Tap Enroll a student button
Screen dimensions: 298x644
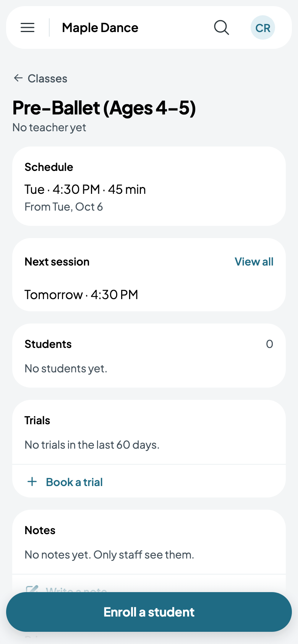point(149,612)
